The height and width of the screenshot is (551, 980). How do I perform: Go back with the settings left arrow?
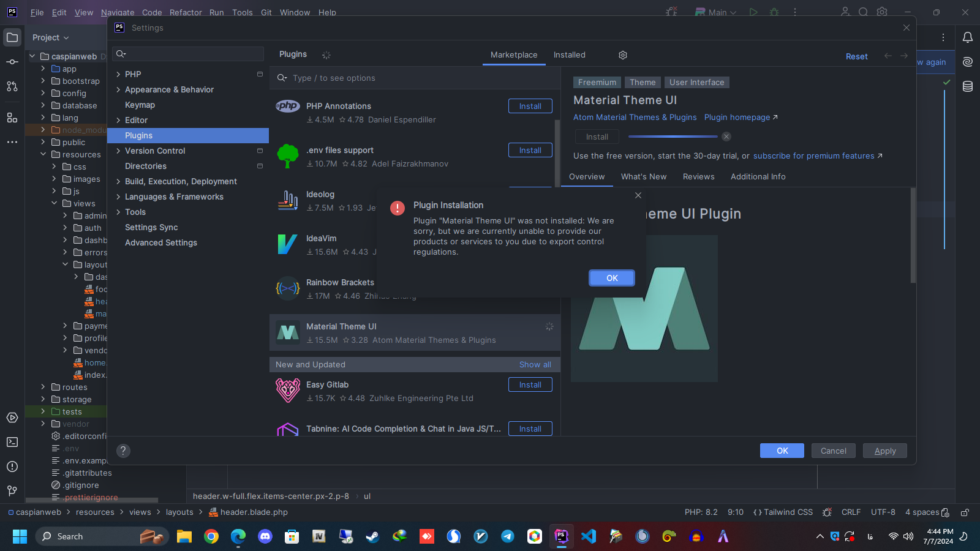(x=888, y=56)
